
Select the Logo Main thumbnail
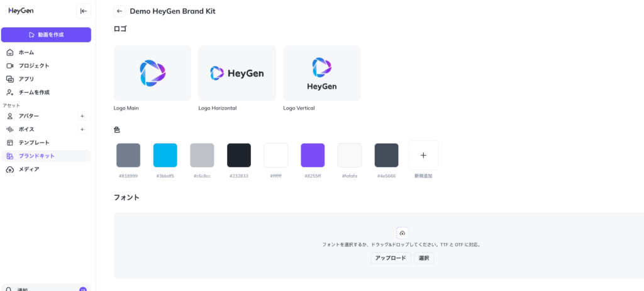point(152,73)
